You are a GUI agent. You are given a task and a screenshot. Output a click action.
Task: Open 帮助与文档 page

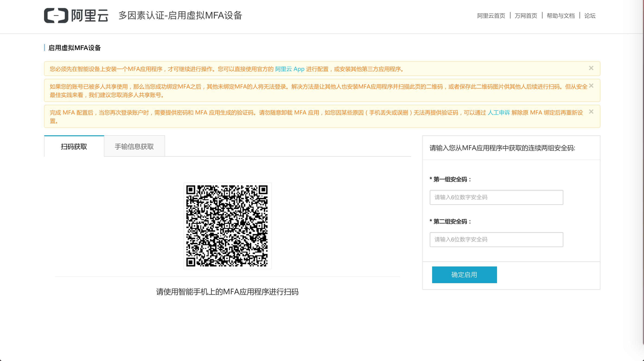[561, 16]
